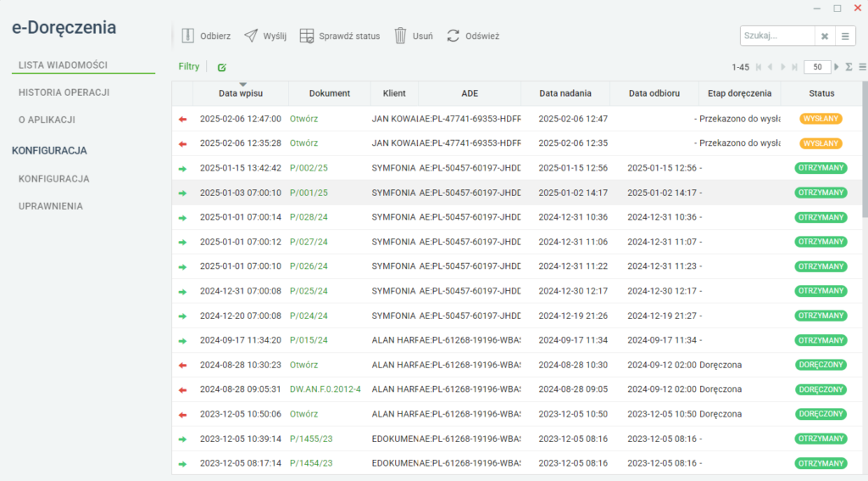868x481 pixels.
Task: Click the Sprawdź status table icon
Action: tap(307, 36)
